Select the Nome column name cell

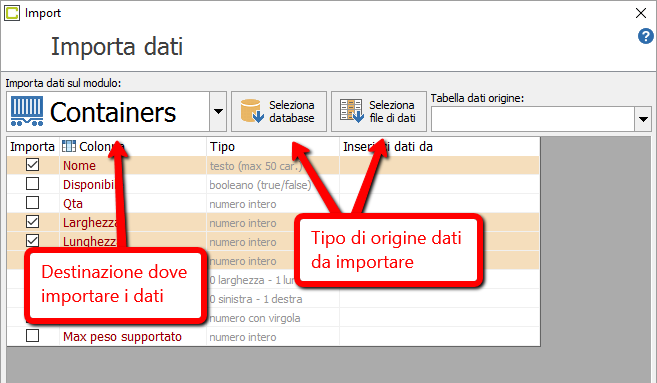tap(133, 166)
